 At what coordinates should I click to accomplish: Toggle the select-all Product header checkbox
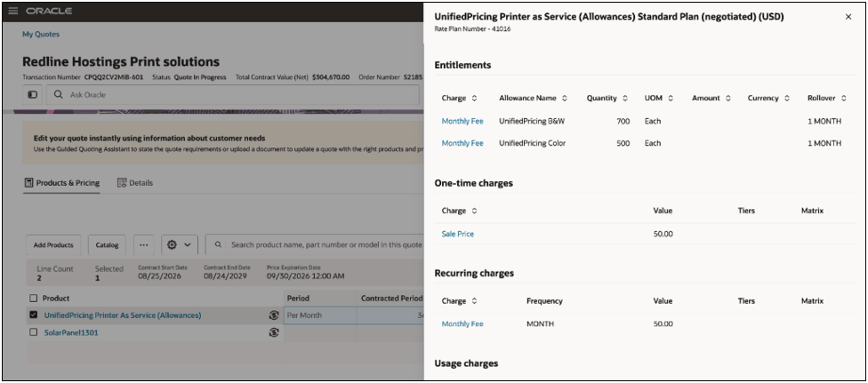click(x=33, y=299)
